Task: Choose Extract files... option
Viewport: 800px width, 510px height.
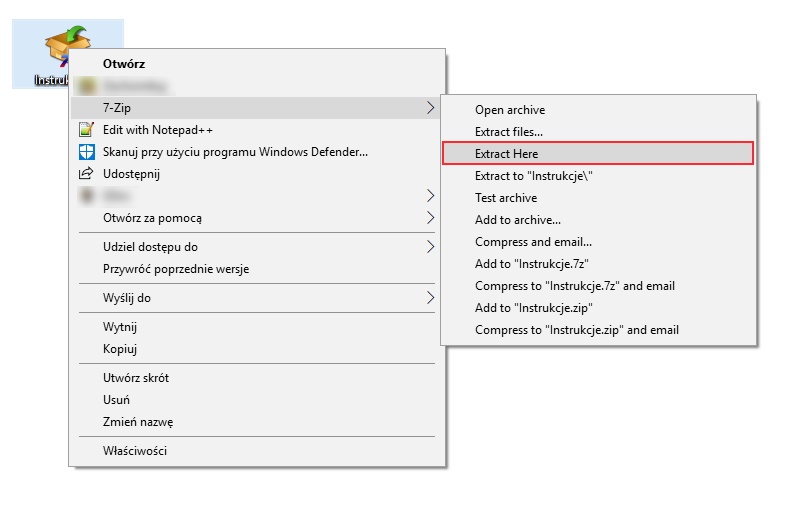Action: click(x=509, y=132)
